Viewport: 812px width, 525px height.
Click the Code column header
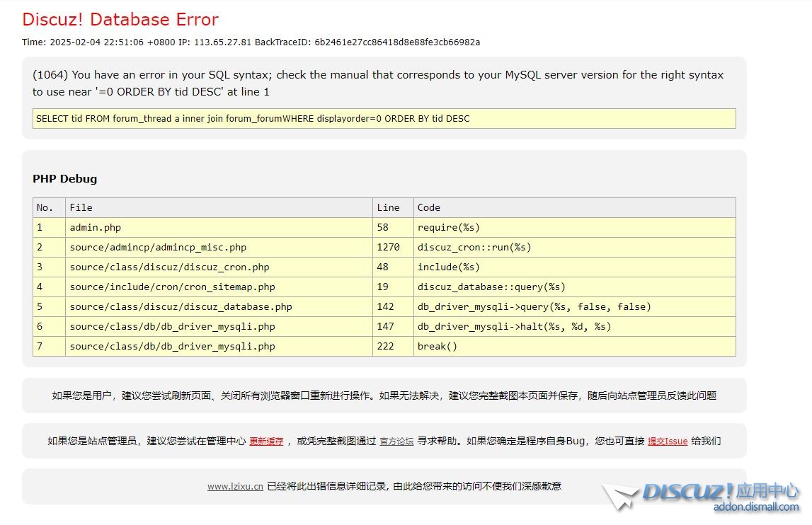pos(574,207)
